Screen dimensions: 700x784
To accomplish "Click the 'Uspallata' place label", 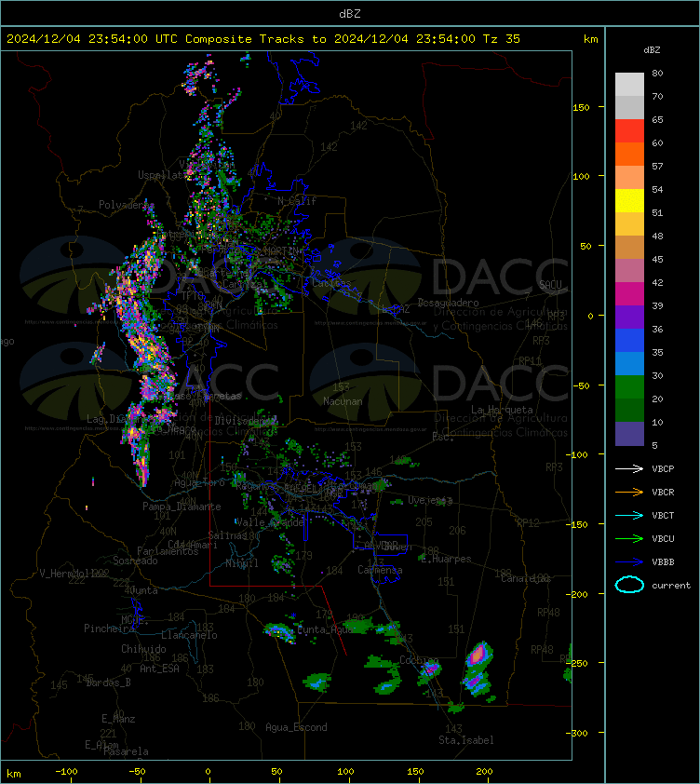I will [163, 175].
